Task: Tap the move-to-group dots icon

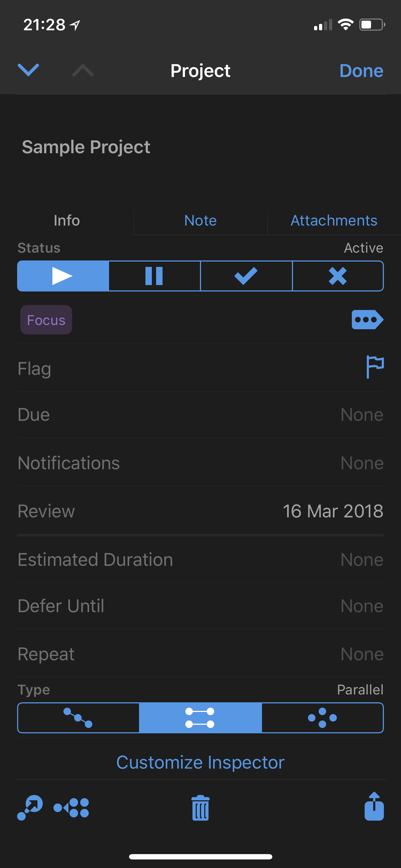Action: pyautogui.click(x=71, y=807)
